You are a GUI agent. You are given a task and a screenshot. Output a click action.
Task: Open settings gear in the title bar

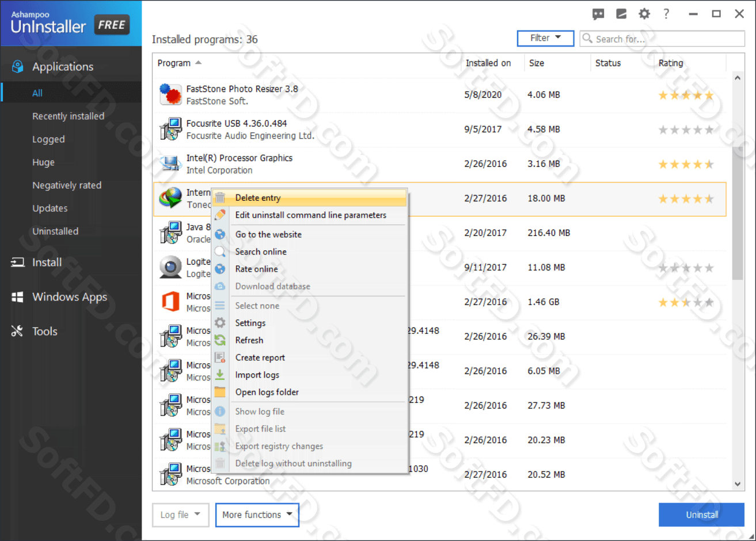644,14
